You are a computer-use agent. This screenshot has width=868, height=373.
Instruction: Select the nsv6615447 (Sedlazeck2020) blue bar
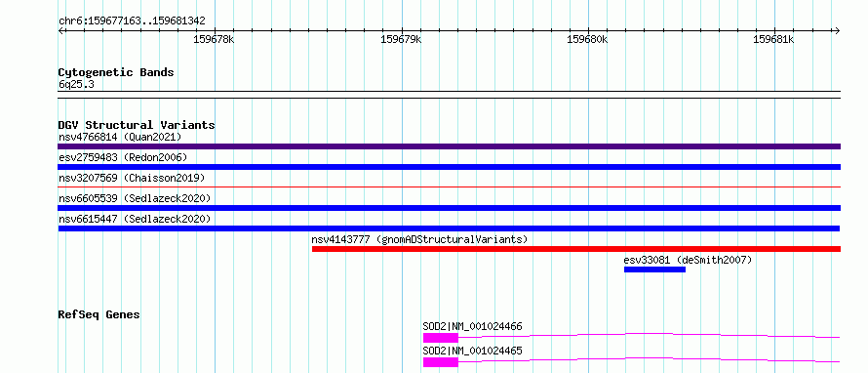pyautogui.click(x=449, y=228)
